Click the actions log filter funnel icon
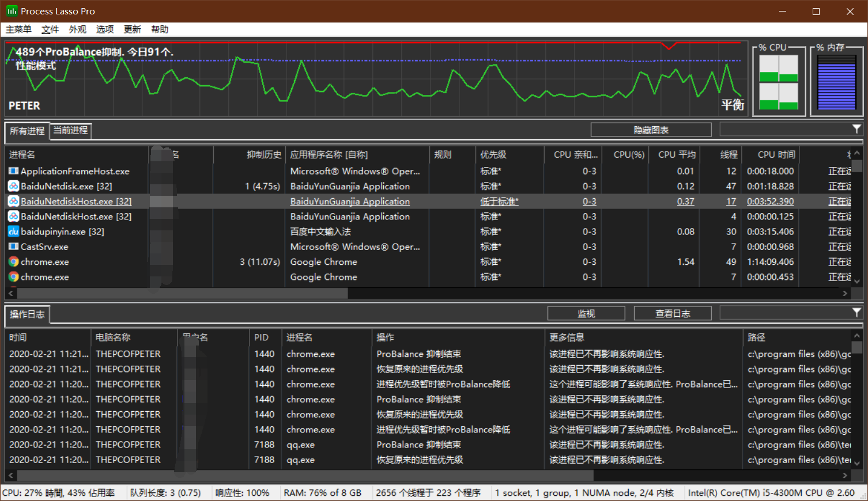Screen dimensions: 868x501 (856, 312)
